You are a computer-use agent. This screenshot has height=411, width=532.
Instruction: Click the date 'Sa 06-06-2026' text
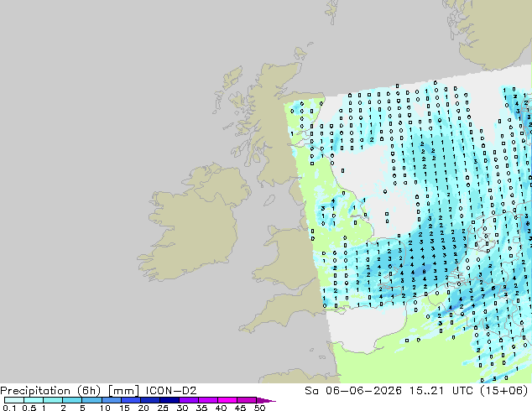(x=353, y=391)
